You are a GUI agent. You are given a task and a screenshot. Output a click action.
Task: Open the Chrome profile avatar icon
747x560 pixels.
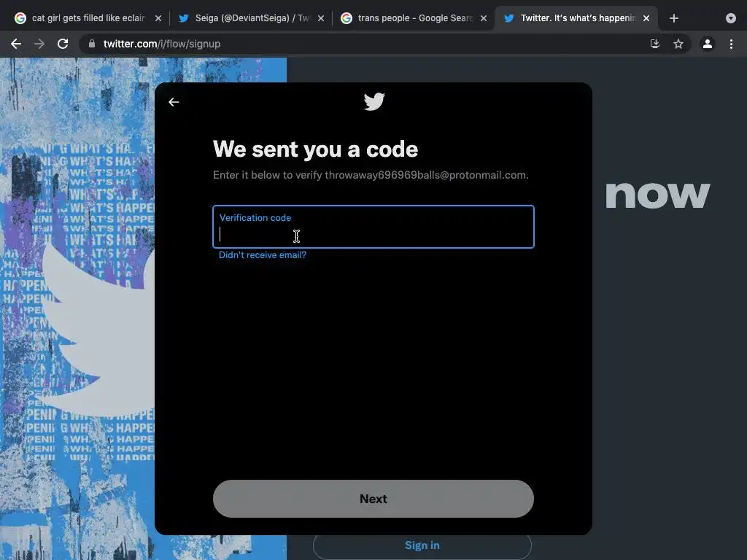coord(708,44)
